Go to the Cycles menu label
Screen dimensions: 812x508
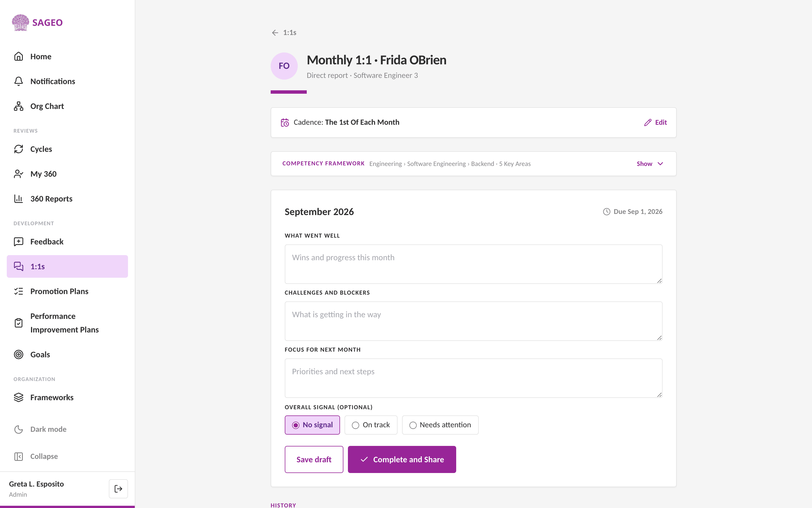[x=41, y=149]
